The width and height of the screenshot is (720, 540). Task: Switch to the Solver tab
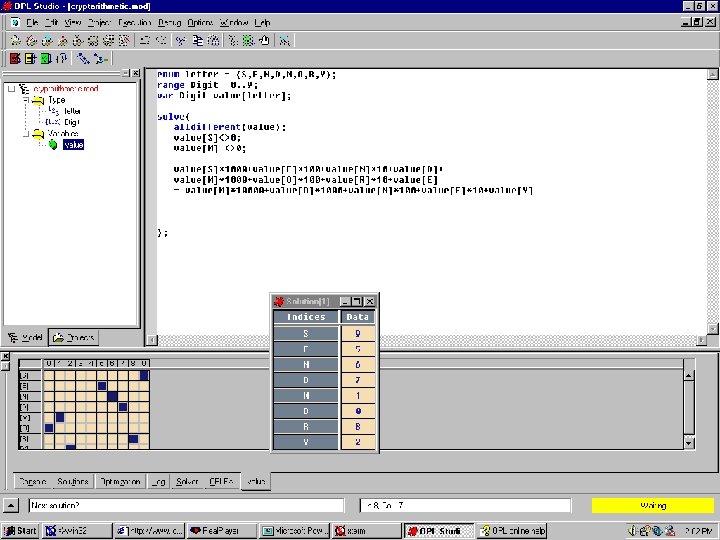click(187, 481)
